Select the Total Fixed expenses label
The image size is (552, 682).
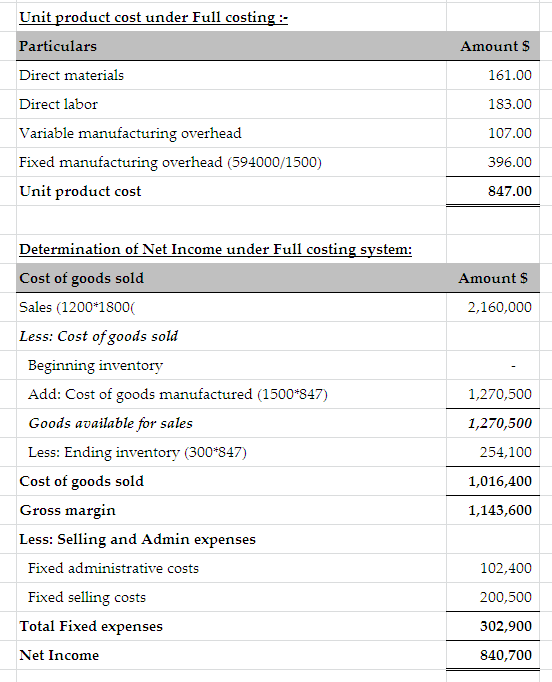[91, 626]
